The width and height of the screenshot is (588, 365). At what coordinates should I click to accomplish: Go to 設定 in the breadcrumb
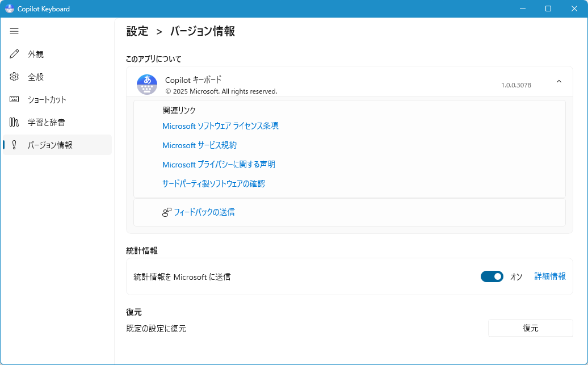click(x=137, y=31)
